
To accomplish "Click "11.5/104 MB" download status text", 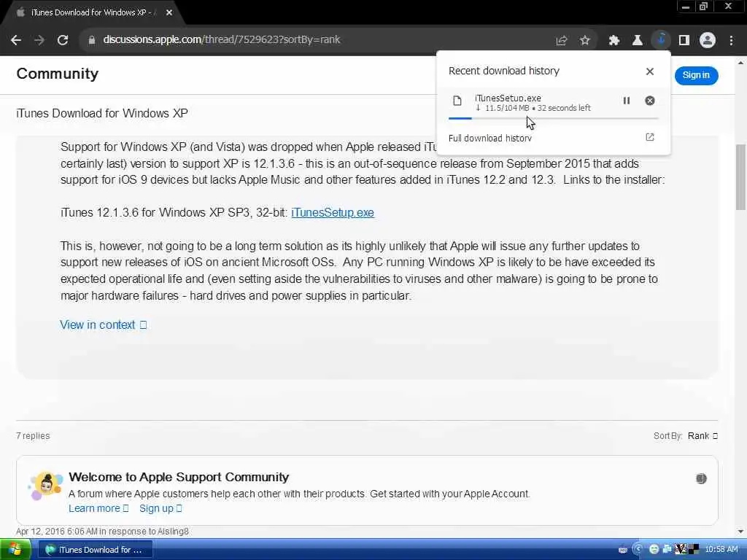I will point(507,108).
